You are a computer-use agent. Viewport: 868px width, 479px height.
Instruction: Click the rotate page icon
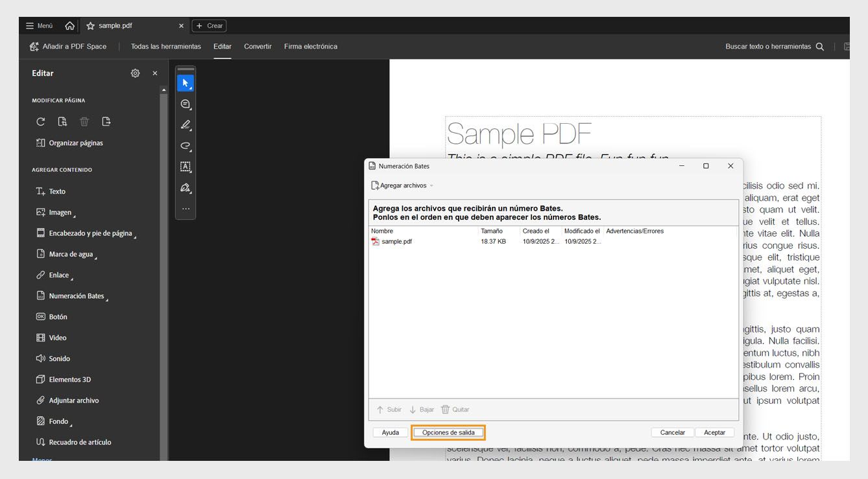(x=41, y=121)
